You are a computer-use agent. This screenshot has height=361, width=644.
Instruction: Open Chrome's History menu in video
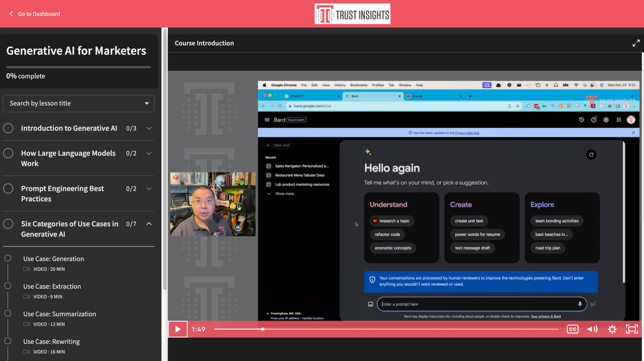(340, 85)
